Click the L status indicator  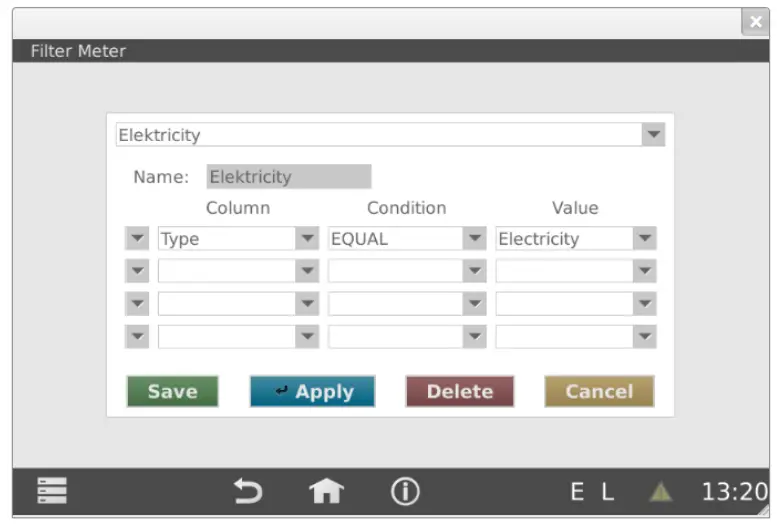pyautogui.click(x=608, y=492)
